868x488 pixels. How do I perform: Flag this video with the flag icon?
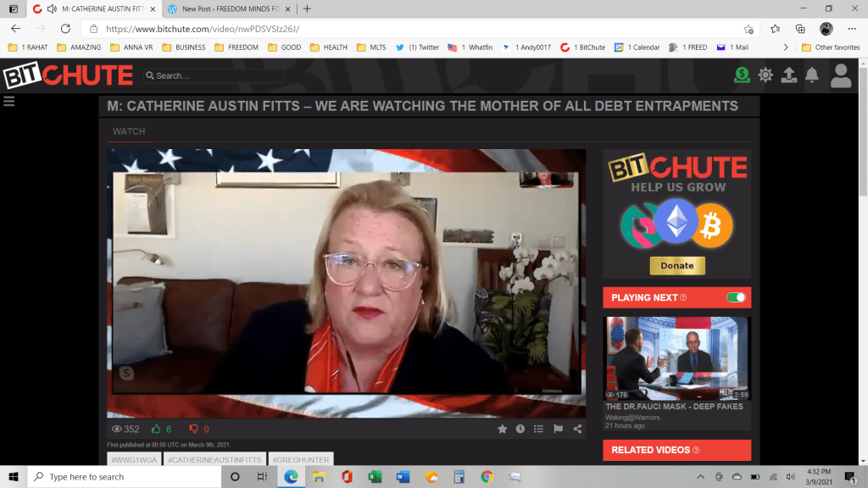558,429
